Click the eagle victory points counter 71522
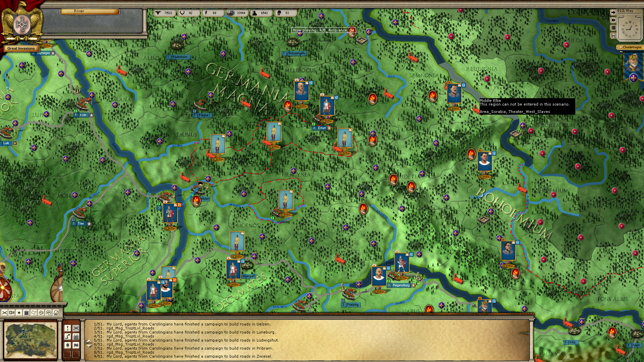This screenshot has height=362, width=644. 164,13
